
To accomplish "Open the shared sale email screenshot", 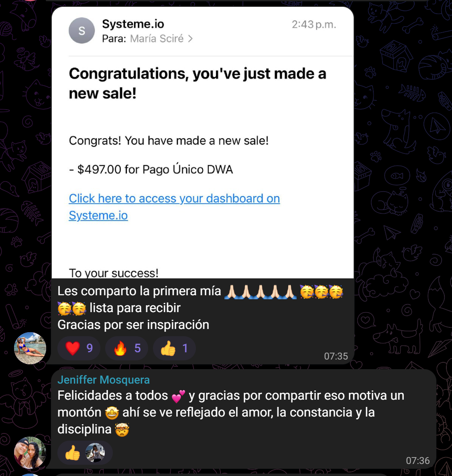I will coord(203,143).
